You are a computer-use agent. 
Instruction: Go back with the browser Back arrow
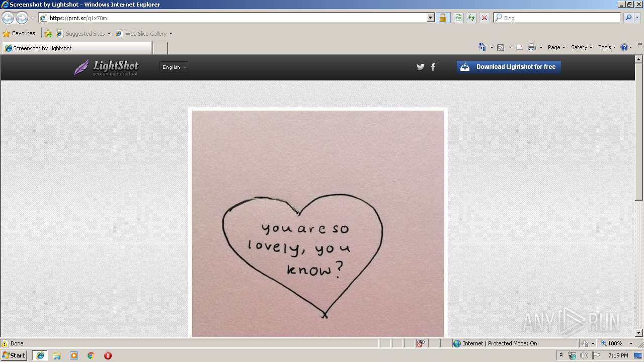8,18
